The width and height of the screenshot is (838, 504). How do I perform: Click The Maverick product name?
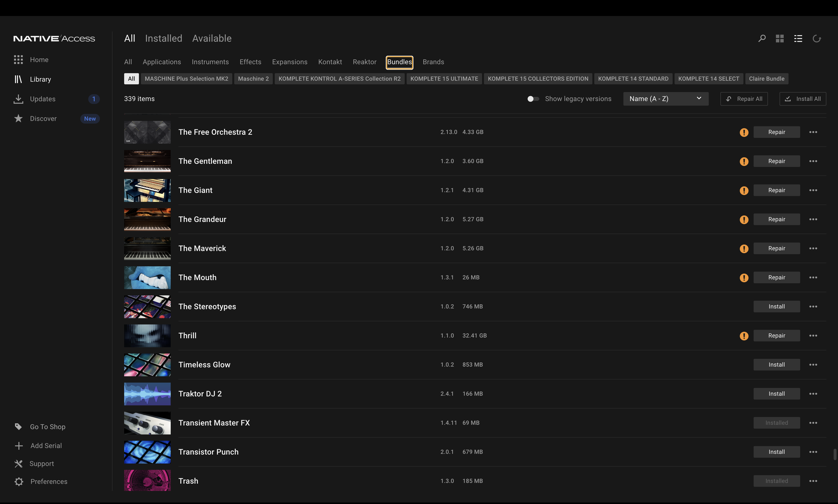[202, 248]
